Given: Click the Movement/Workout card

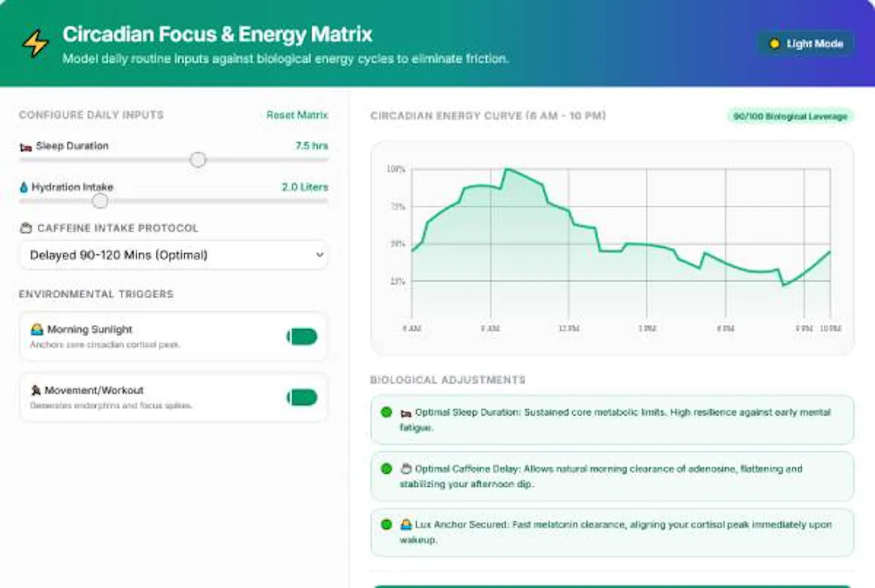Looking at the screenshot, I should coord(174,397).
